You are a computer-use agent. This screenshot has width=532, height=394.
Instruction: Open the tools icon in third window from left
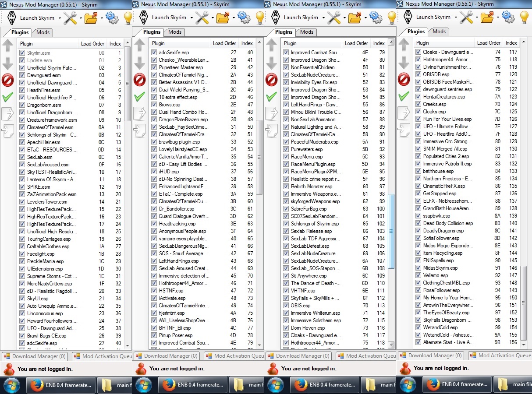(334, 18)
